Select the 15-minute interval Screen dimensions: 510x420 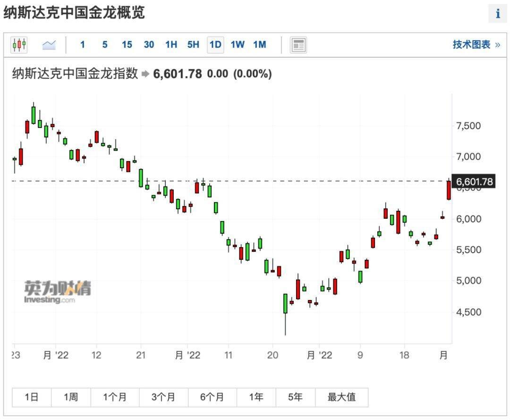127,44
